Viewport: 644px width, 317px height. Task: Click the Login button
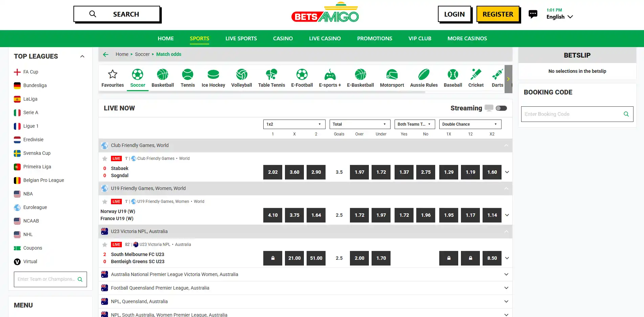[454, 14]
